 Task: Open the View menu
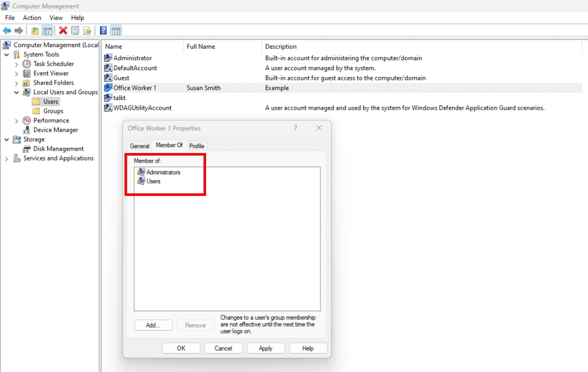coord(56,18)
